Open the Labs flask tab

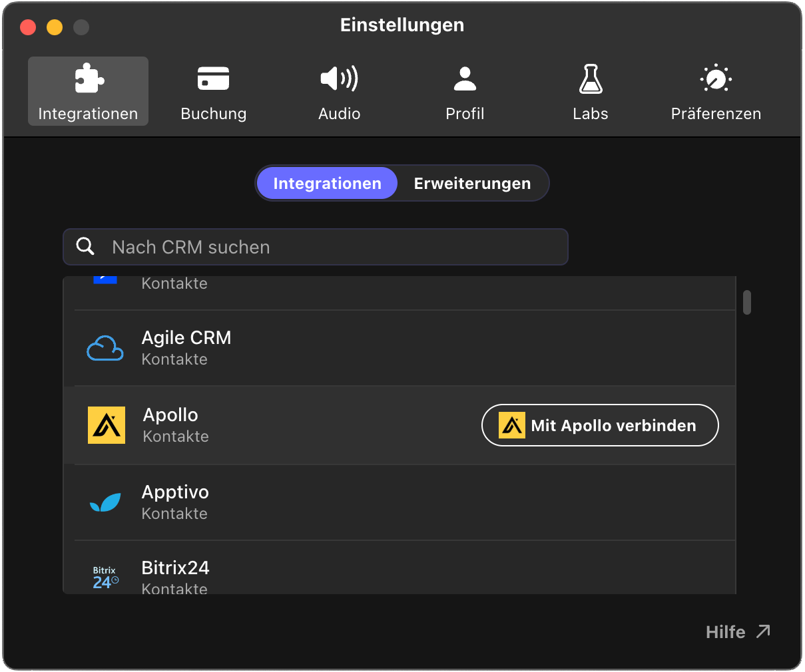[591, 91]
